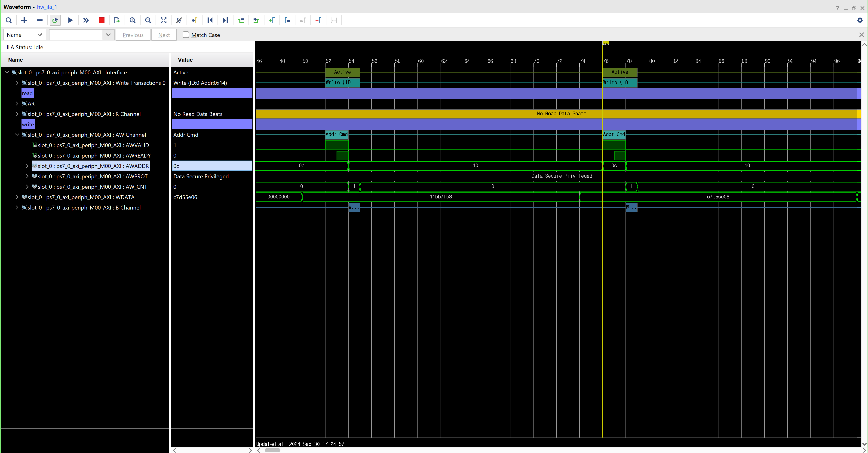Click the second Addr Cmd block

[614, 134]
